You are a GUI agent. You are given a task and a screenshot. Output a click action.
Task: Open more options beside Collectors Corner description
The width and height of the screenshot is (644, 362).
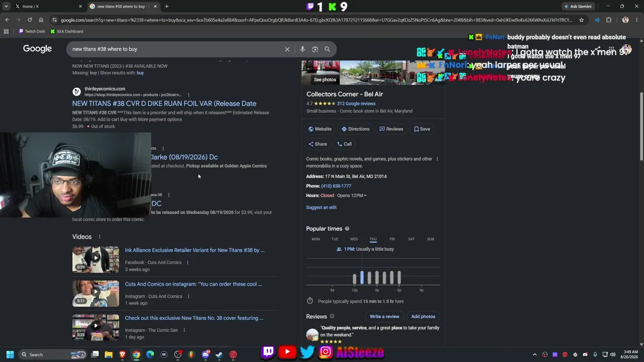437,159
